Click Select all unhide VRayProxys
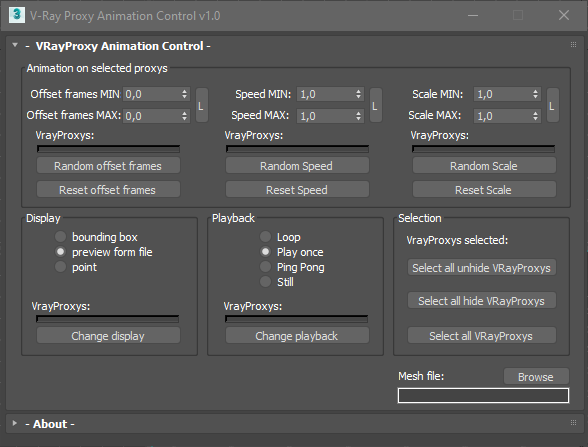The image size is (588, 447). (482, 267)
